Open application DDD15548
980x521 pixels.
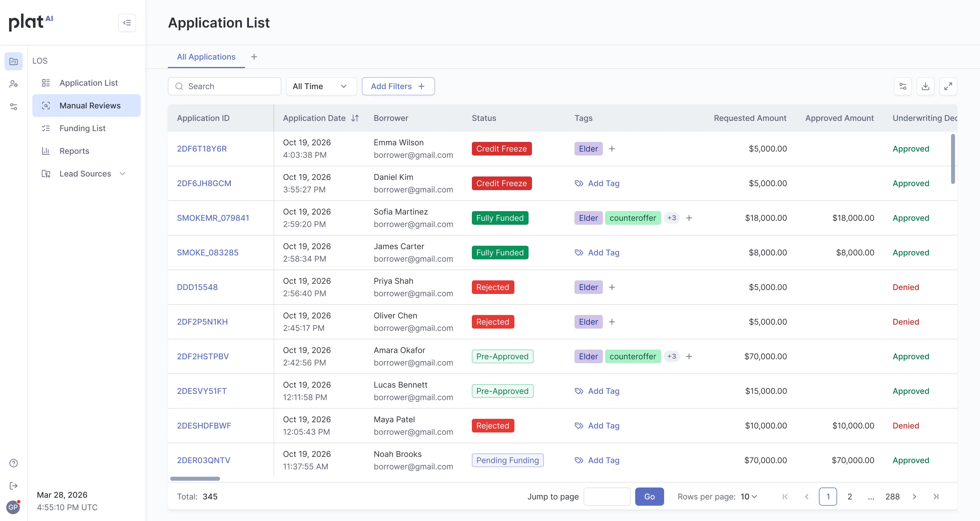pos(197,287)
